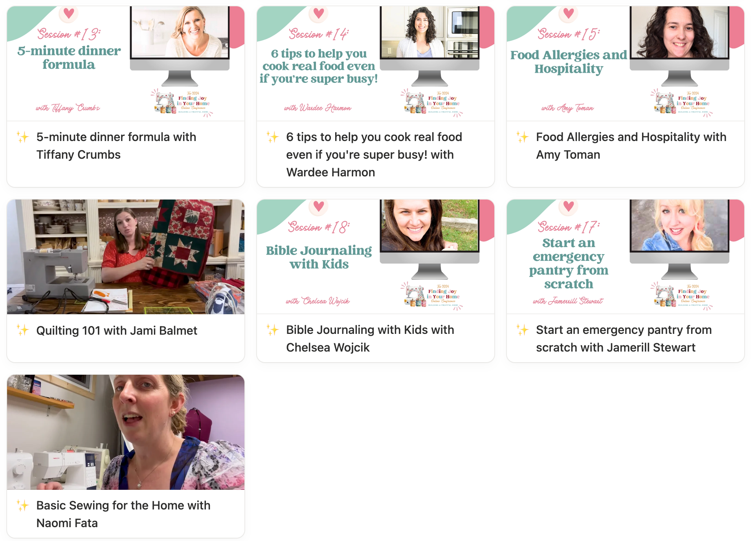756x546 pixels.
Task: Open Food Allergies and Hospitality with Amy Toman
Action: pyautogui.click(x=631, y=146)
